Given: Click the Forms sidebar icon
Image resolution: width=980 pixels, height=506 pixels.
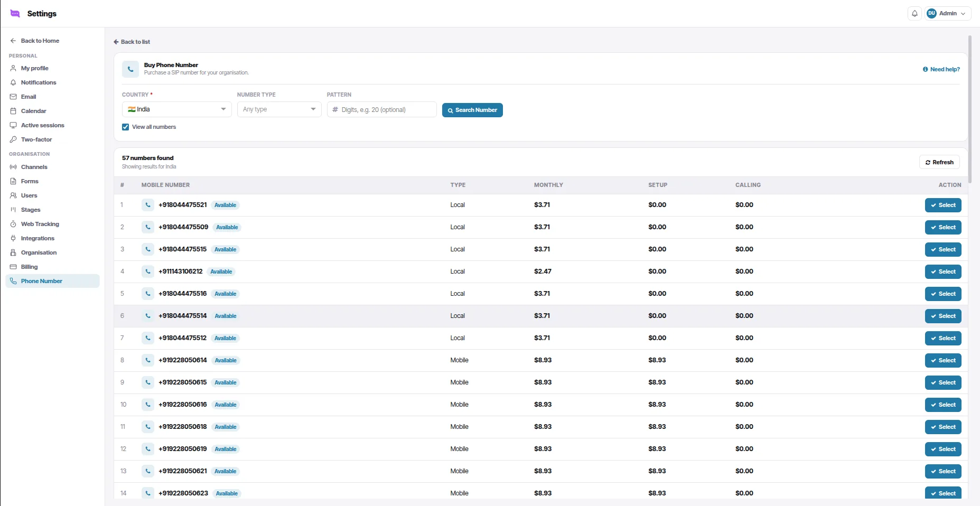Looking at the screenshot, I should 13,181.
